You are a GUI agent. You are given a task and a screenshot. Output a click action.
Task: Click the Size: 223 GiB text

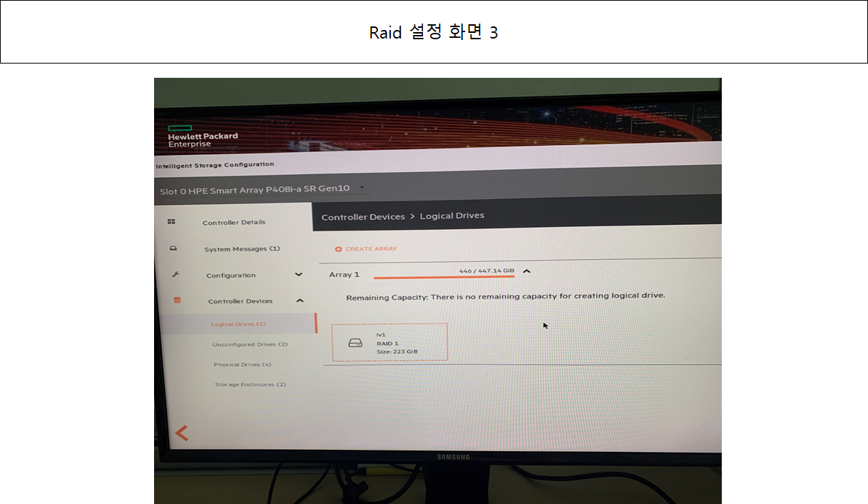click(x=397, y=351)
